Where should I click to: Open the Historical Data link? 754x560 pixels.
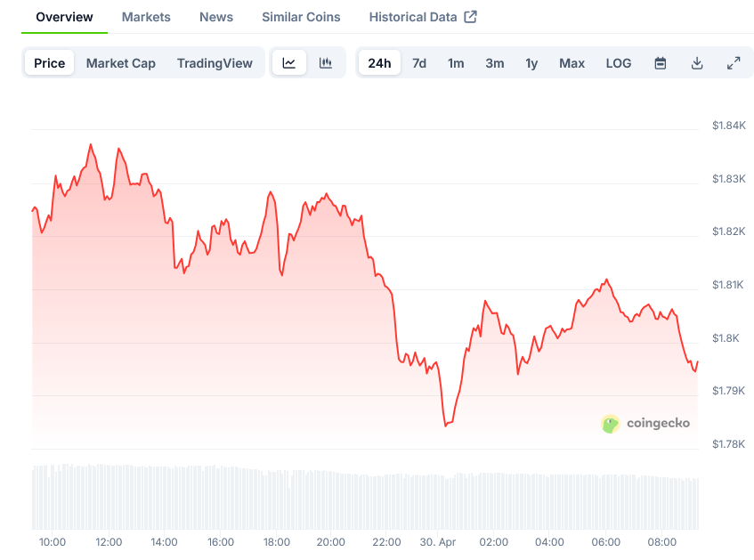[x=413, y=17]
